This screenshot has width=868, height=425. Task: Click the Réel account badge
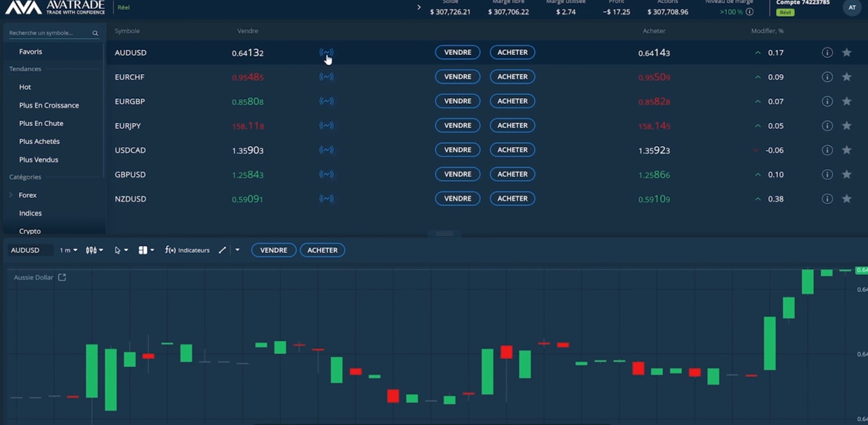[785, 12]
